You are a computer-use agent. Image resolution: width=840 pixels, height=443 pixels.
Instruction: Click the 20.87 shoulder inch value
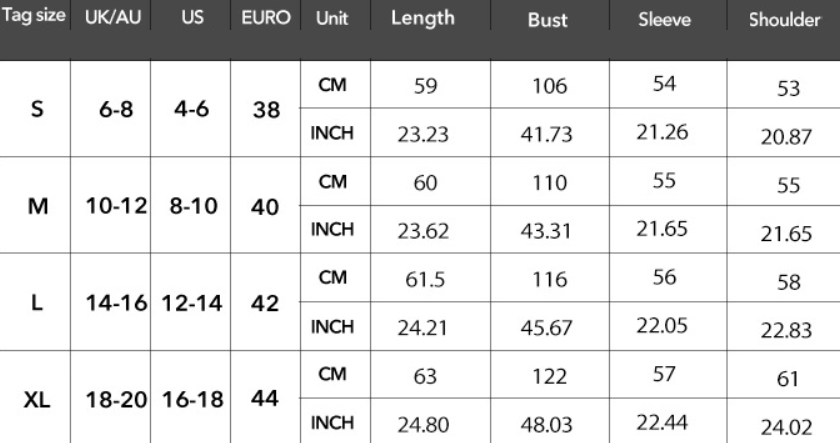(784, 138)
